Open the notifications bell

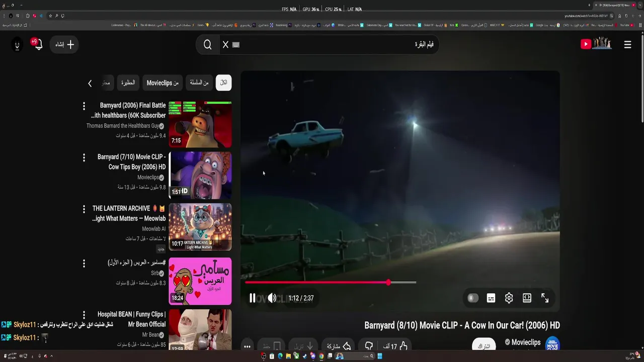[x=38, y=44]
